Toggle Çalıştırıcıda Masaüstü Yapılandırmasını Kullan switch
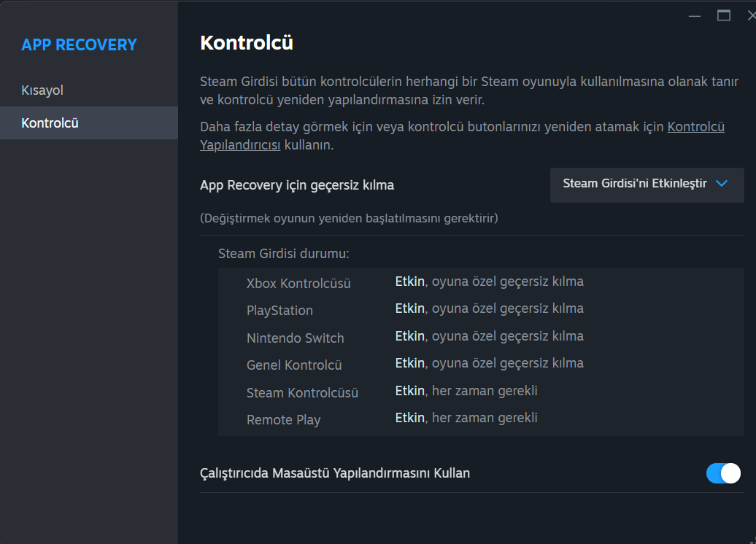This screenshot has height=544, width=756. point(723,473)
